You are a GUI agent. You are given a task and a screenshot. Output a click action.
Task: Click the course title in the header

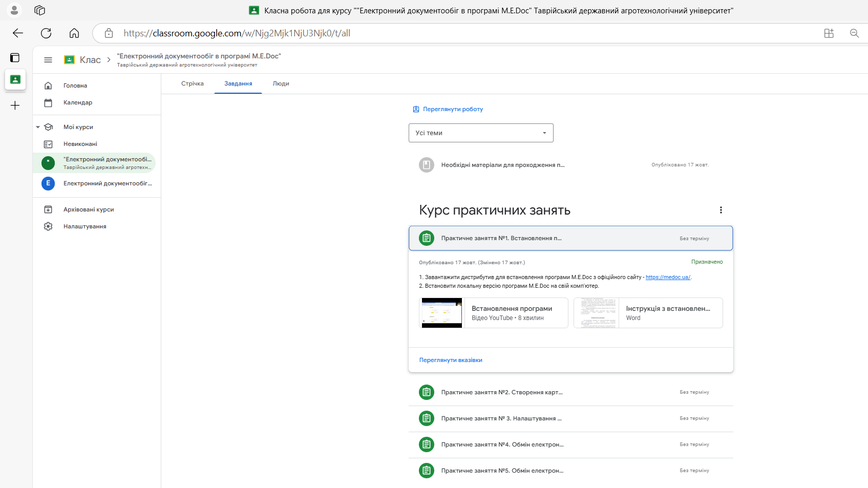[x=199, y=56]
